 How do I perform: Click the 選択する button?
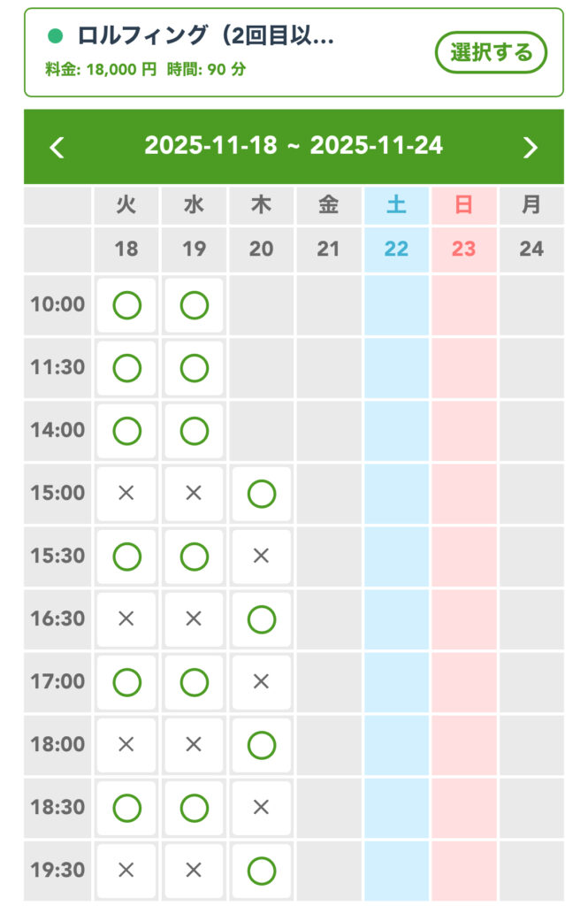491,52
